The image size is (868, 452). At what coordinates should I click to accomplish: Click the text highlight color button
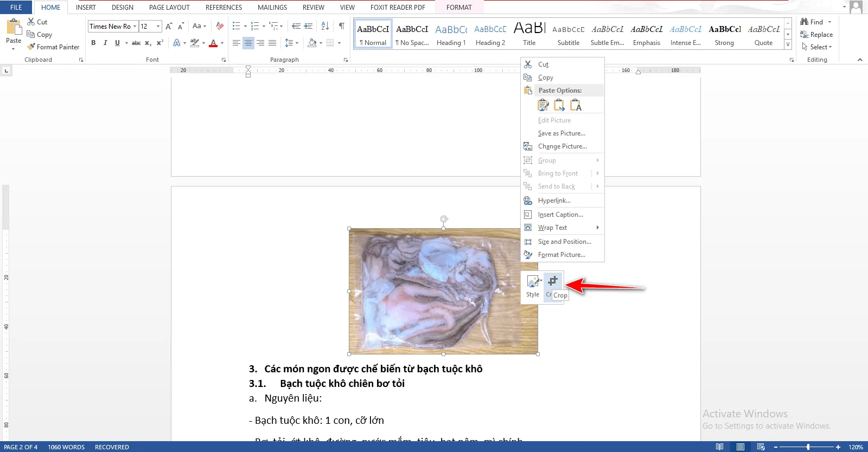click(194, 43)
